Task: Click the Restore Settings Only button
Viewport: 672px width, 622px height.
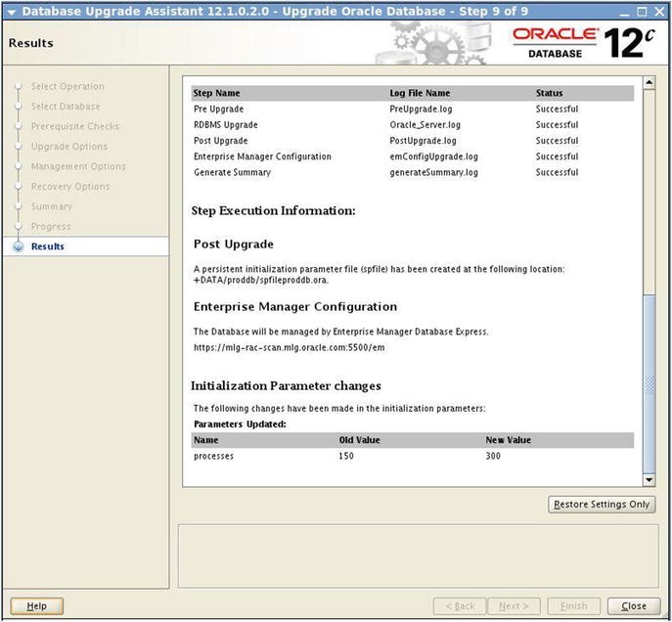Action: [602, 505]
